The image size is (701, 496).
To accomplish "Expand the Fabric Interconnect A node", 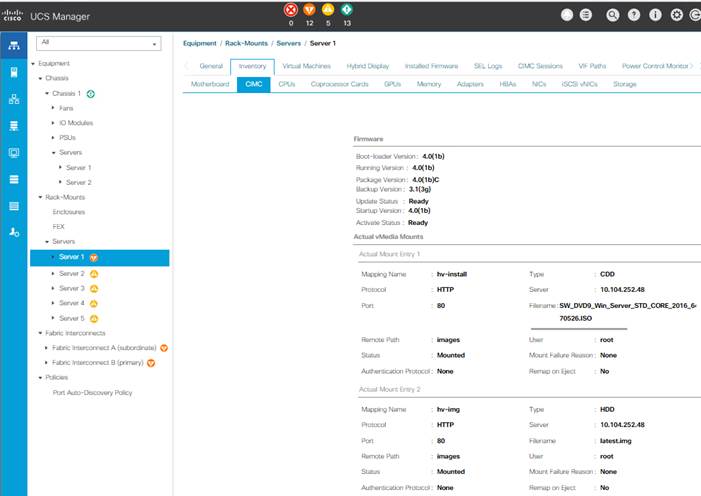I will click(x=46, y=348).
